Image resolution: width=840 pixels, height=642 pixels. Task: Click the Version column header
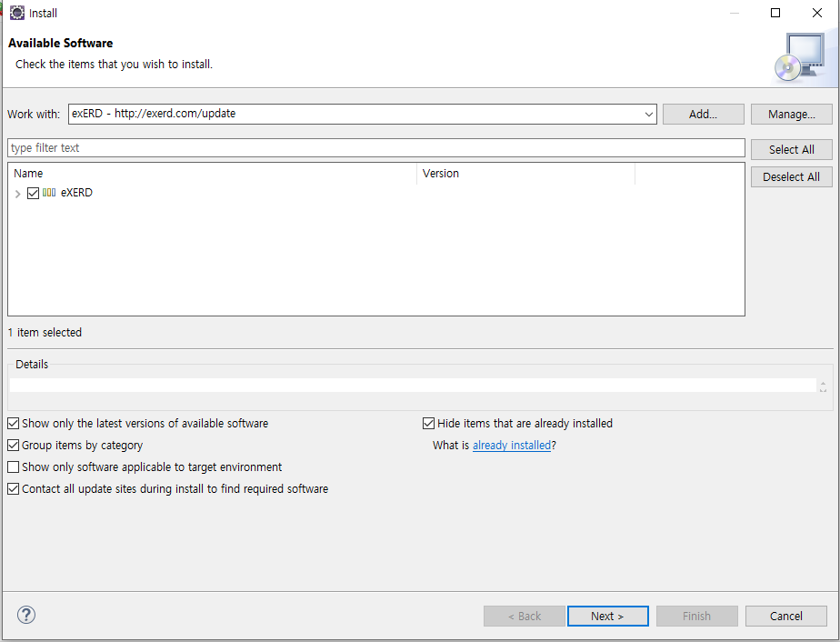coord(525,174)
